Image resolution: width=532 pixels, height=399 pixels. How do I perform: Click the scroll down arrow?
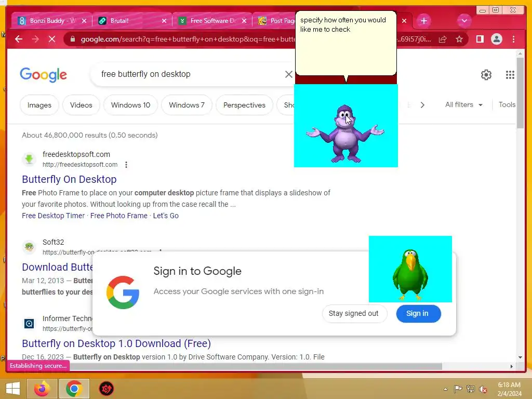[x=520, y=357]
